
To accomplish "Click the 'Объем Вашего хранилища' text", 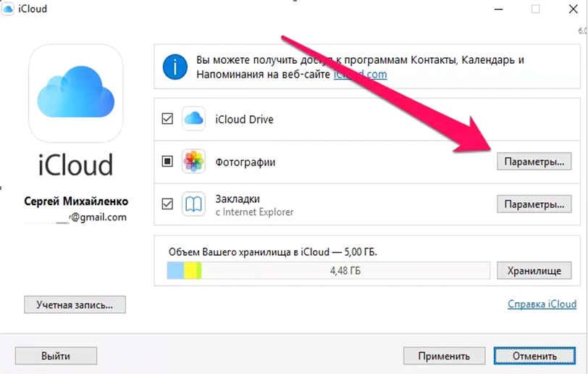I will (x=272, y=252).
